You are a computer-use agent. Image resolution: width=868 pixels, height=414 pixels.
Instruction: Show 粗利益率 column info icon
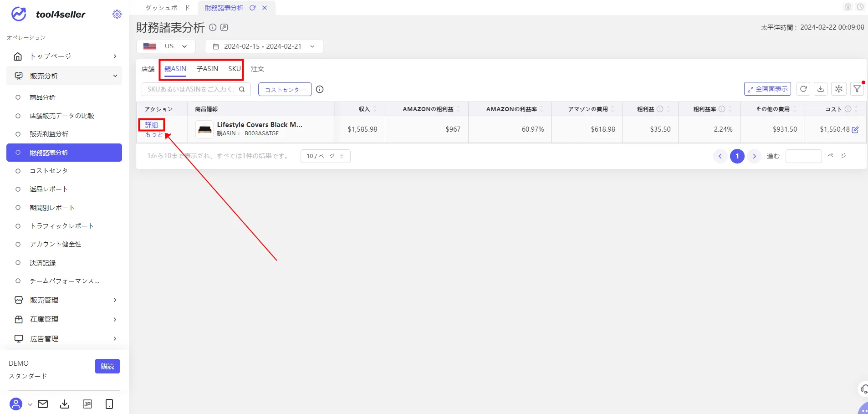pos(722,109)
